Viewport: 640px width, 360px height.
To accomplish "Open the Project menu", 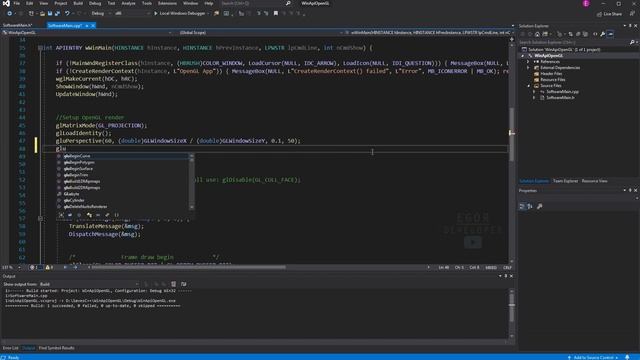I will click(61, 3).
